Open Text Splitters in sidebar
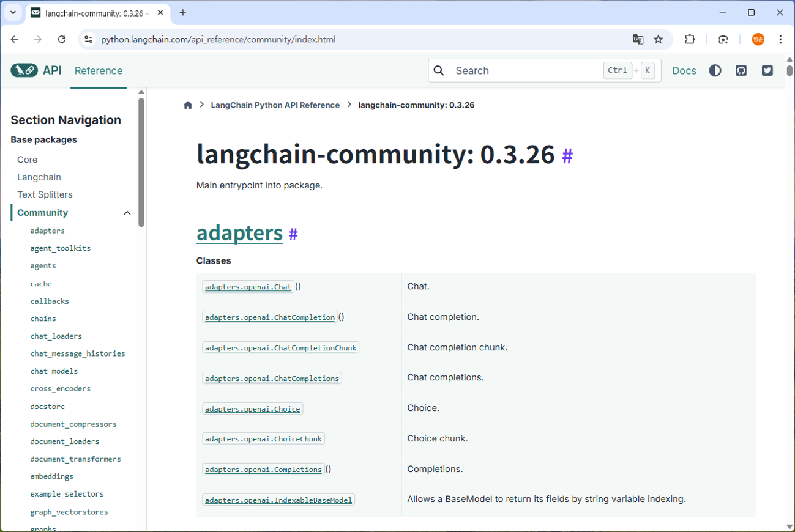Viewport: 795px width, 532px height. pyautogui.click(x=45, y=194)
